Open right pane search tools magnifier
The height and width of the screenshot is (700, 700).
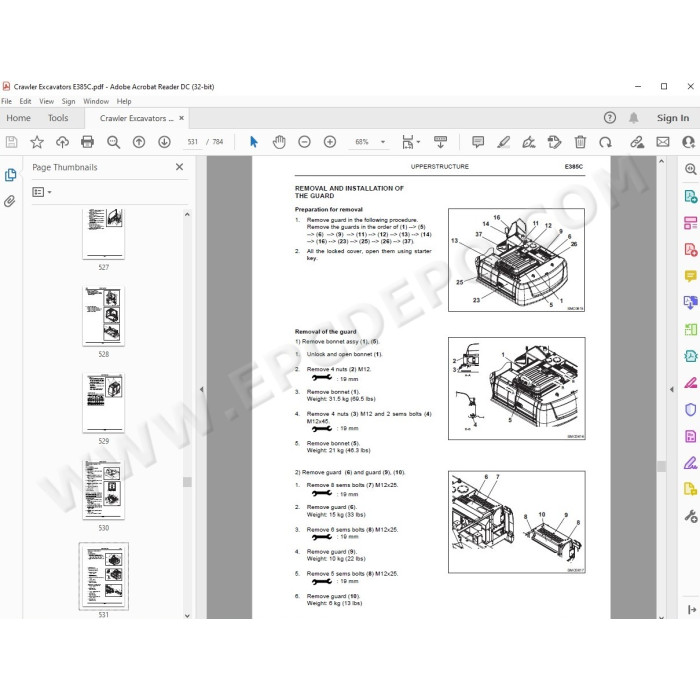point(691,169)
